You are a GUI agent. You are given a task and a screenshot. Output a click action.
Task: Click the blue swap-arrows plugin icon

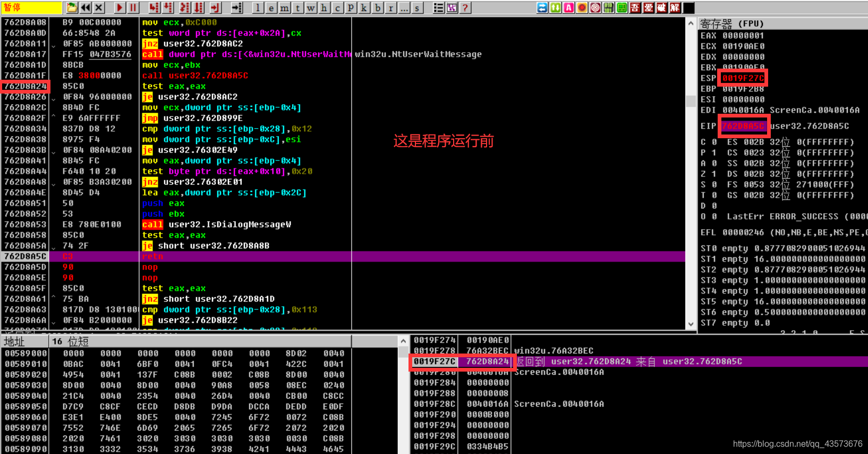(x=542, y=7)
